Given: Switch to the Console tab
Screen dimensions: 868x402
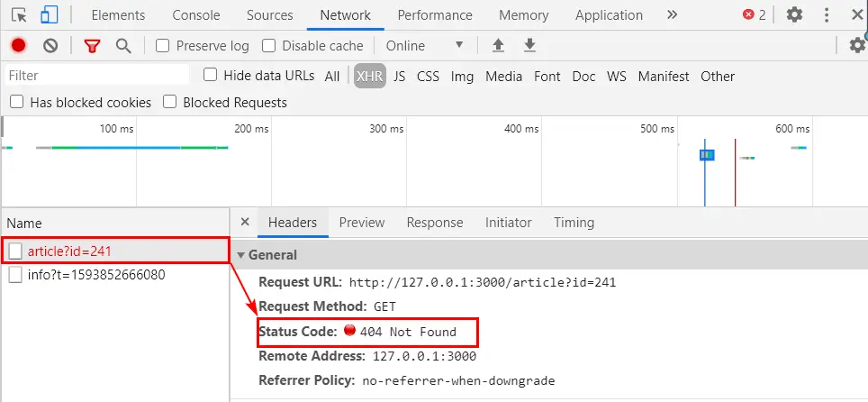Looking at the screenshot, I should click(196, 15).
